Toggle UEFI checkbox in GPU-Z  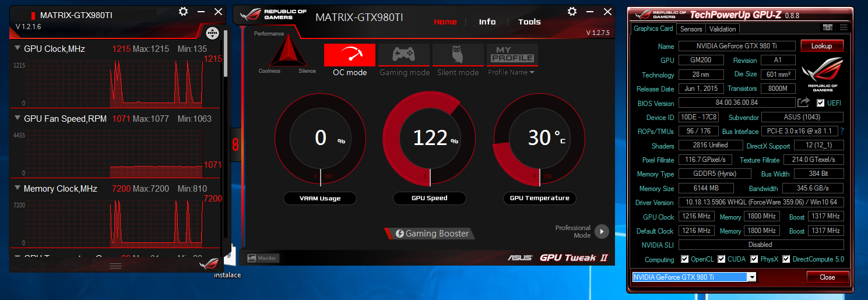coord(820,103)
